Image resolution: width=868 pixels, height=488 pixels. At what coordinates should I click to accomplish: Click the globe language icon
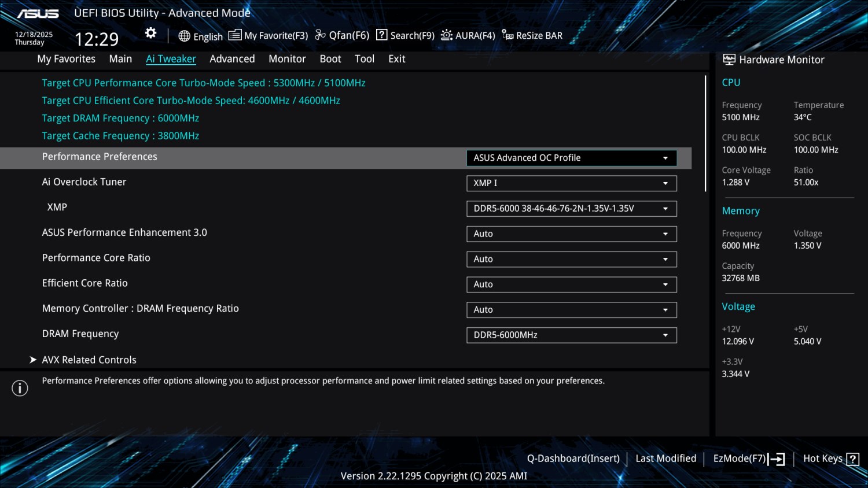pos(184,36)
